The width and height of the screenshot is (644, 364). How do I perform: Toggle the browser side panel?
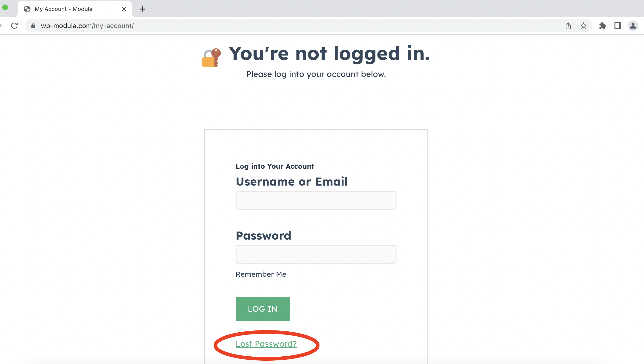[x=618, y=26]
